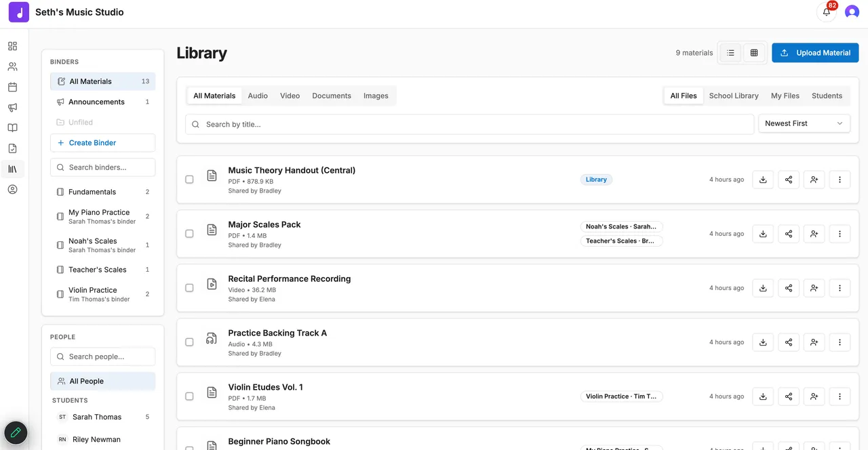This screenshot has height=450, width=868.
Task: Select student Sarah Thomas
Action: [x=102, y=417]
